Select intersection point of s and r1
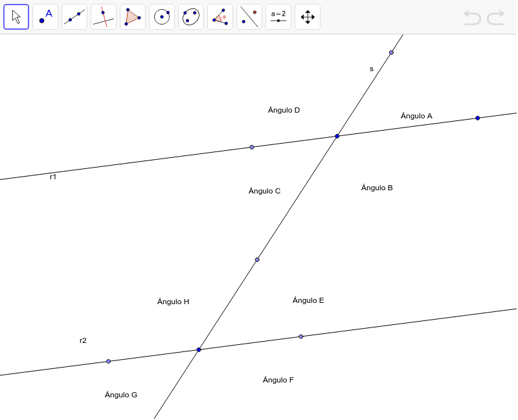The height and width of the screenshot is (420, 518). tap(337, 136)
